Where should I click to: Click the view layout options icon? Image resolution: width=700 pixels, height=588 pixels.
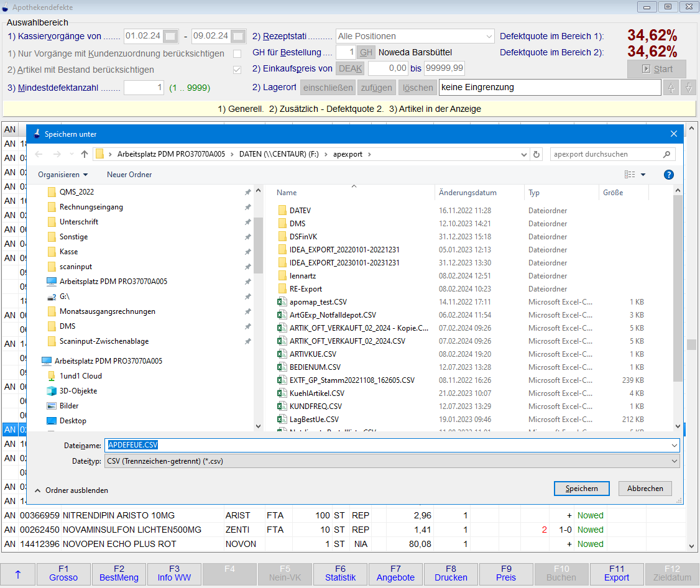pyautogui.click(x=630, y=175)
